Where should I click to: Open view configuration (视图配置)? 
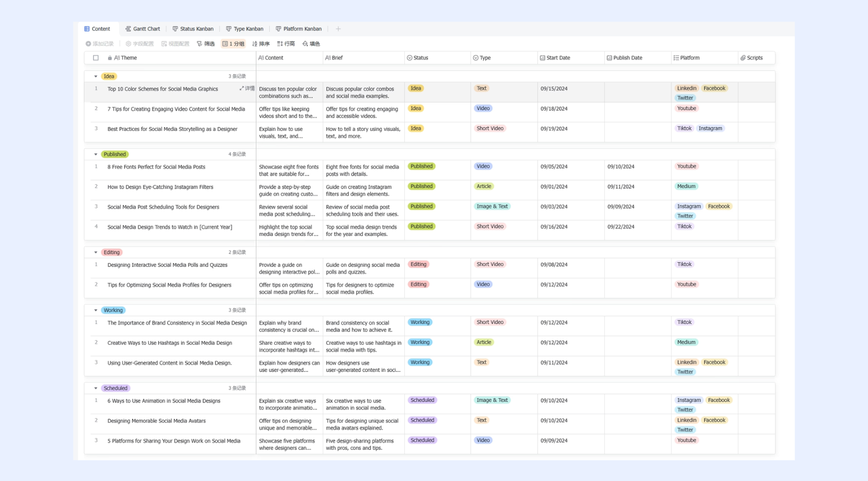click(x=176, y=44)
